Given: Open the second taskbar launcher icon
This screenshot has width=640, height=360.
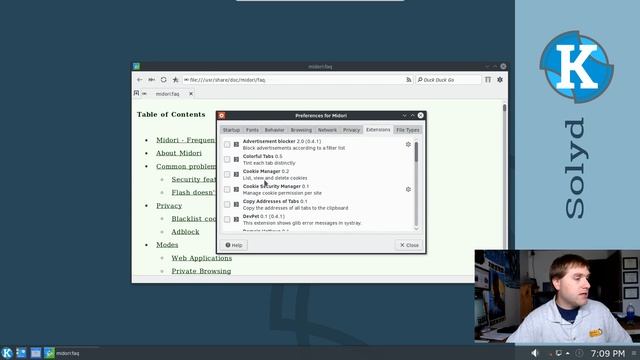Looking at the screenshot, I should pyautogui.click(x=21, y=353).
